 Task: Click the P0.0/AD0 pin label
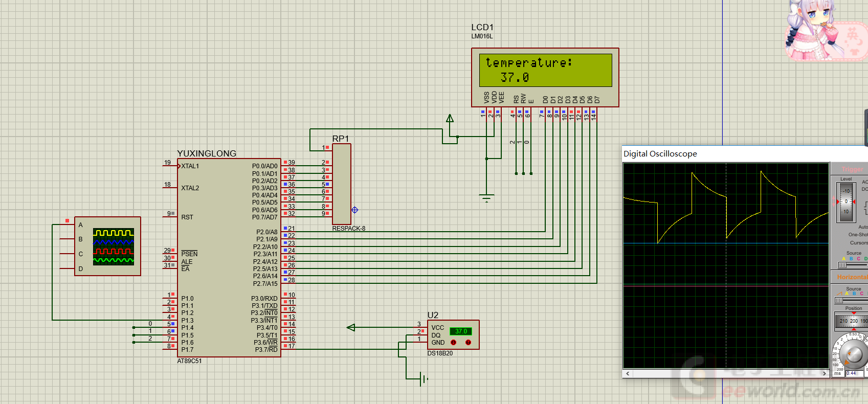coord(264,166)
